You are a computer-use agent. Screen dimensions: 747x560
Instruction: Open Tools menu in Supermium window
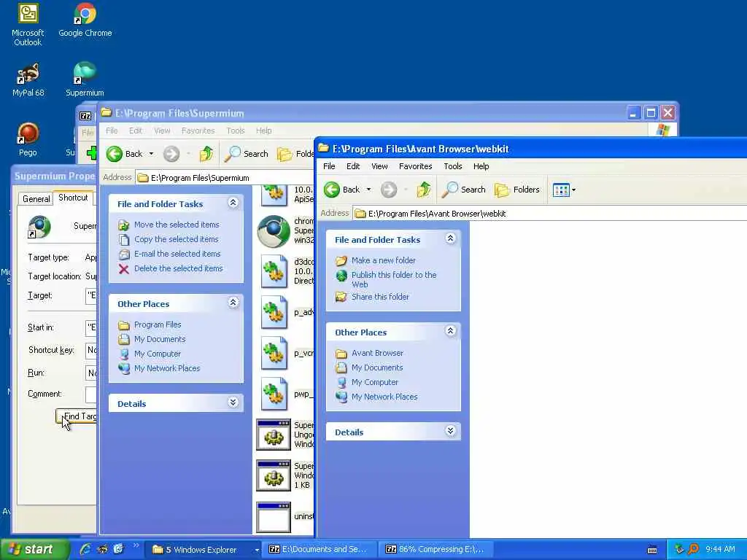point(236,131)
